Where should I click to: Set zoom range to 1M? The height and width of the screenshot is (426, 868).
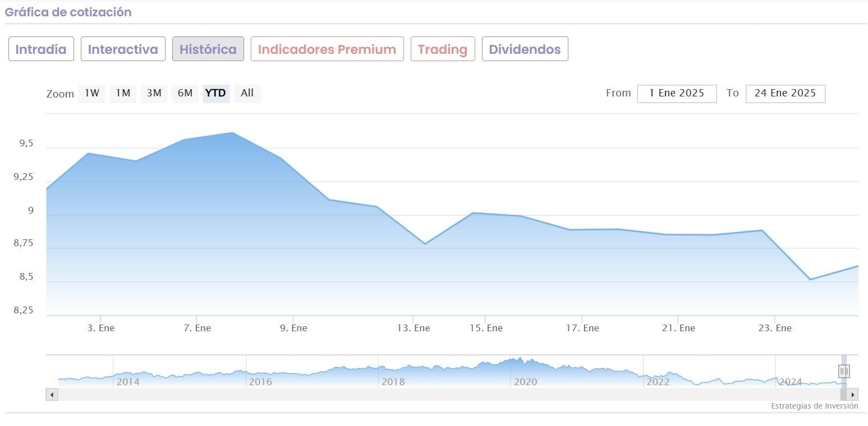[x=123, y=94]
